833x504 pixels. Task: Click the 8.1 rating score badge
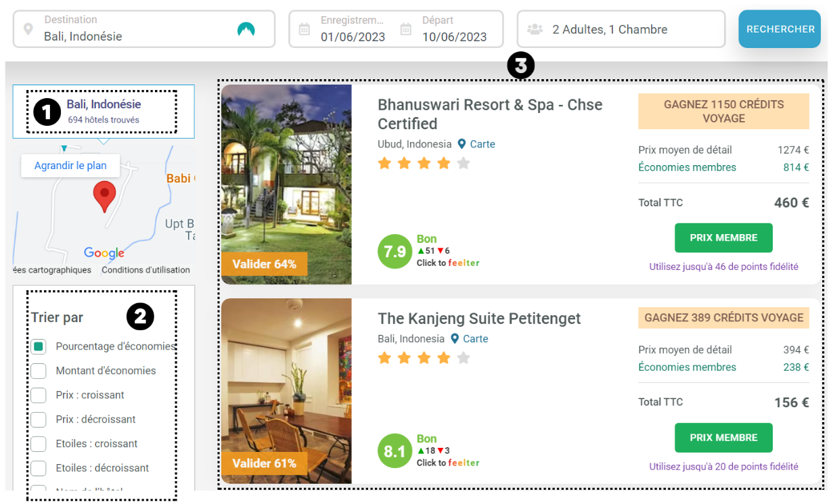tap(395, 451)
